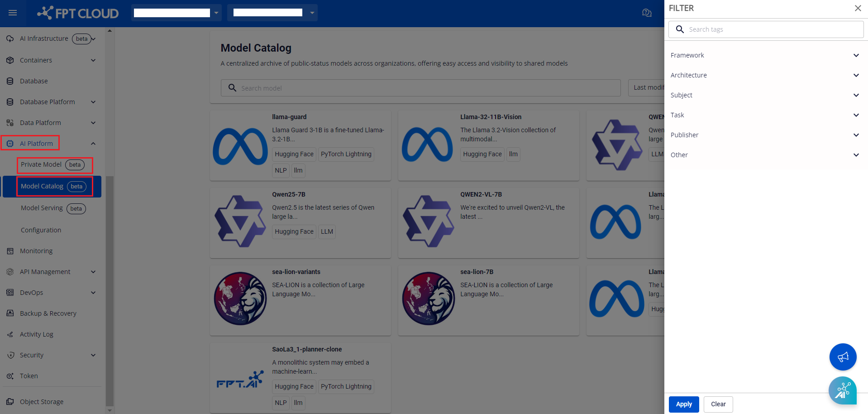Click the DevOps sidebar icon
Image resolution: width=868 pixels, height=414 pixels.
point(10,293)
